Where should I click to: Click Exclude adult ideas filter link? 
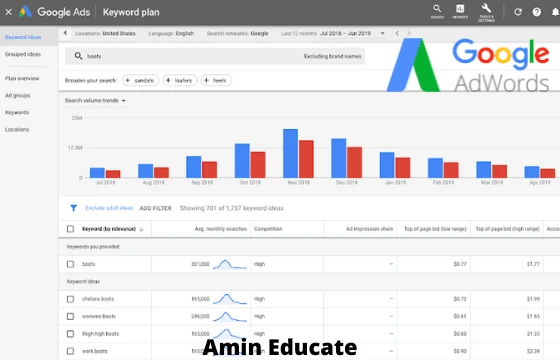pos(109,208)
